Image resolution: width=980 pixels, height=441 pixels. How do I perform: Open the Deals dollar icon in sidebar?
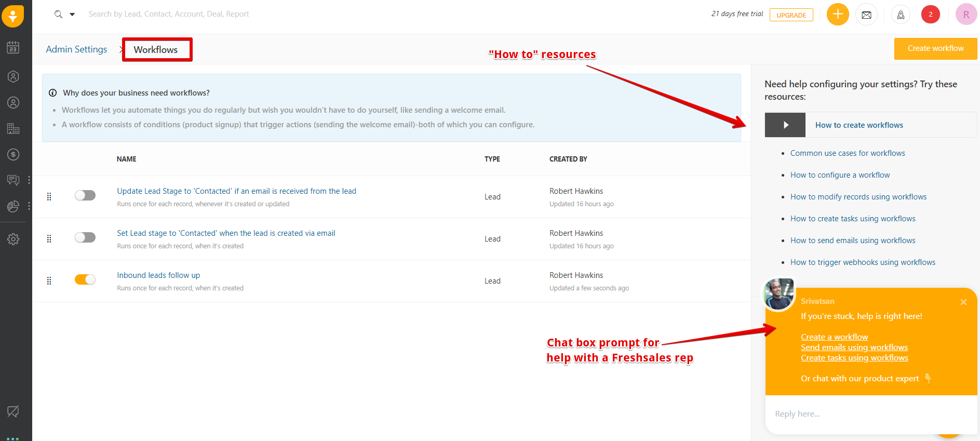tap(13, 154)
